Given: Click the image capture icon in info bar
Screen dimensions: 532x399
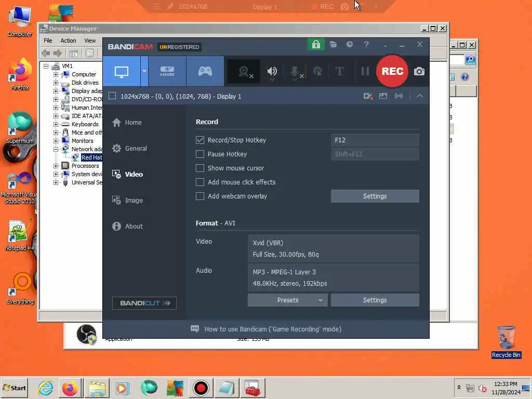Looking at the screenshot, I should point(383,96).
